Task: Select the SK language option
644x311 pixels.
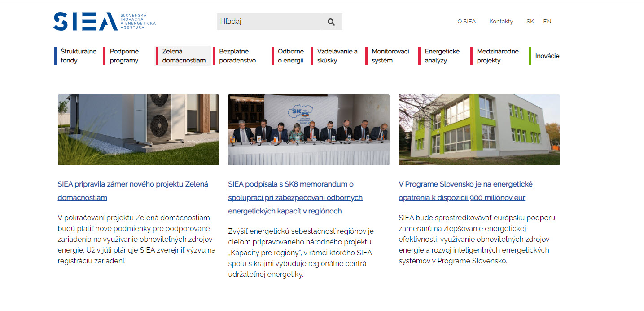Action: click(530, 21)
